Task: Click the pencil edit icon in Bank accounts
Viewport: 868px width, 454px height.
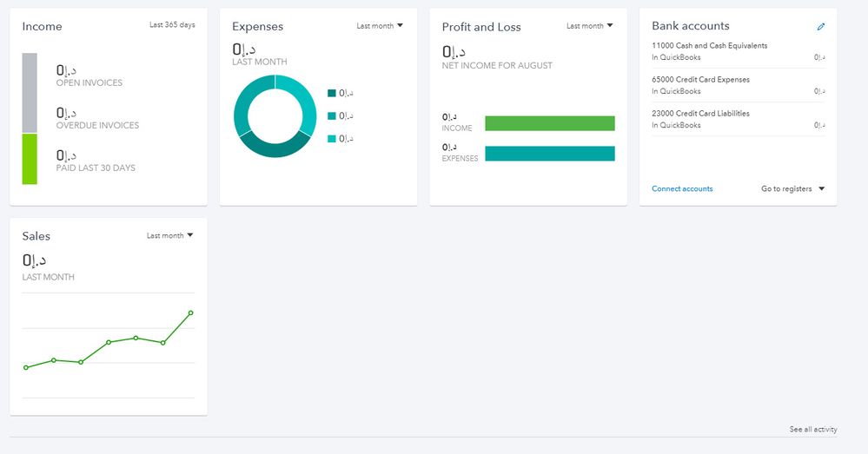Action: (821, 27)
